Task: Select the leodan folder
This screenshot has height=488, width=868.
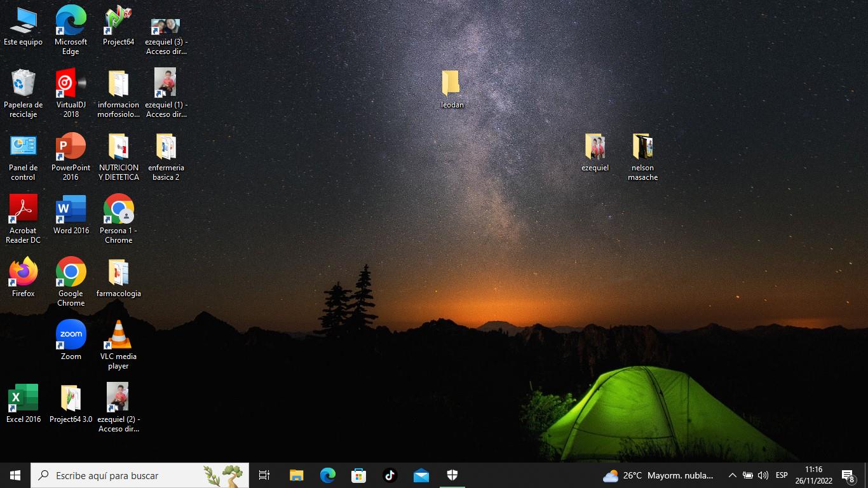Action: click(x=452, y=84)
